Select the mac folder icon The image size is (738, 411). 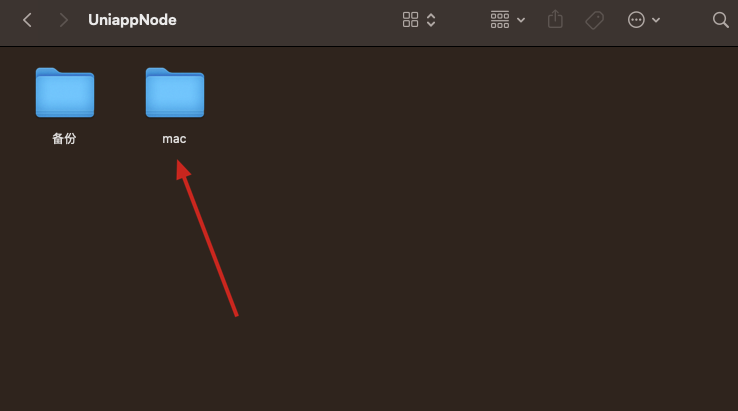click(x=175, y=92)
